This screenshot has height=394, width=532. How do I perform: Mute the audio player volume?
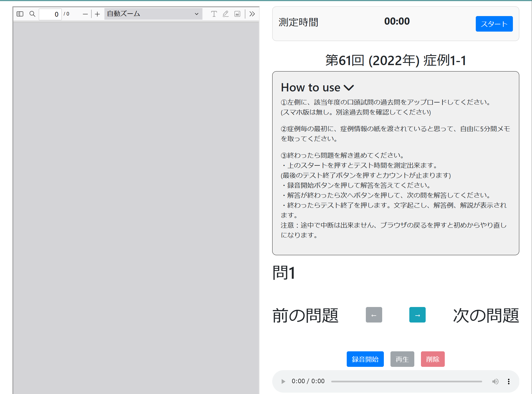[x=495, y=381]
